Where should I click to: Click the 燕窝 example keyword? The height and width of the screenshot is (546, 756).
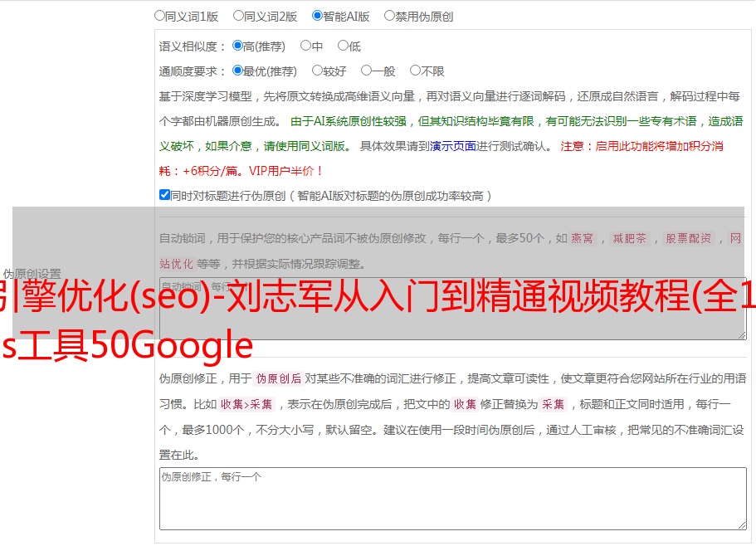pyautogui.click(x=582, y=238)
